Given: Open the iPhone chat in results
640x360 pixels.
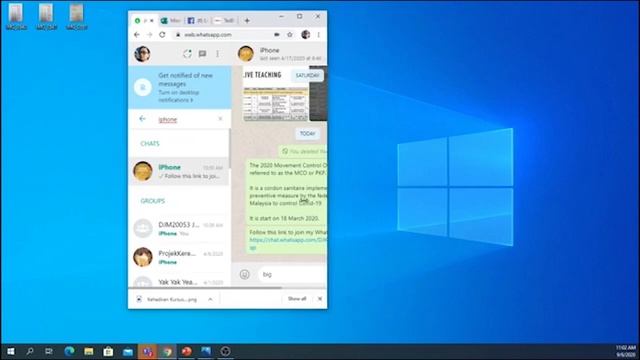Looking at the screenshot, I should (x=179, y=171).
